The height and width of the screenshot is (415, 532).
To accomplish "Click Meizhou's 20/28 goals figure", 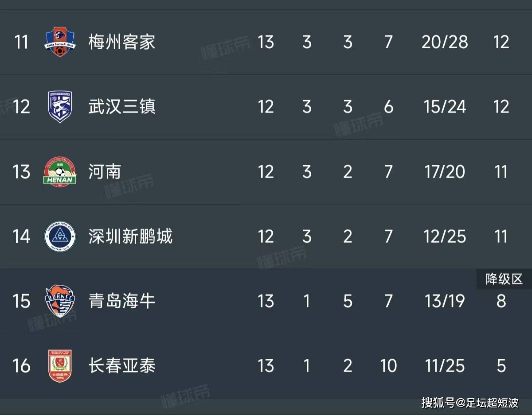I will pos(445,42).
